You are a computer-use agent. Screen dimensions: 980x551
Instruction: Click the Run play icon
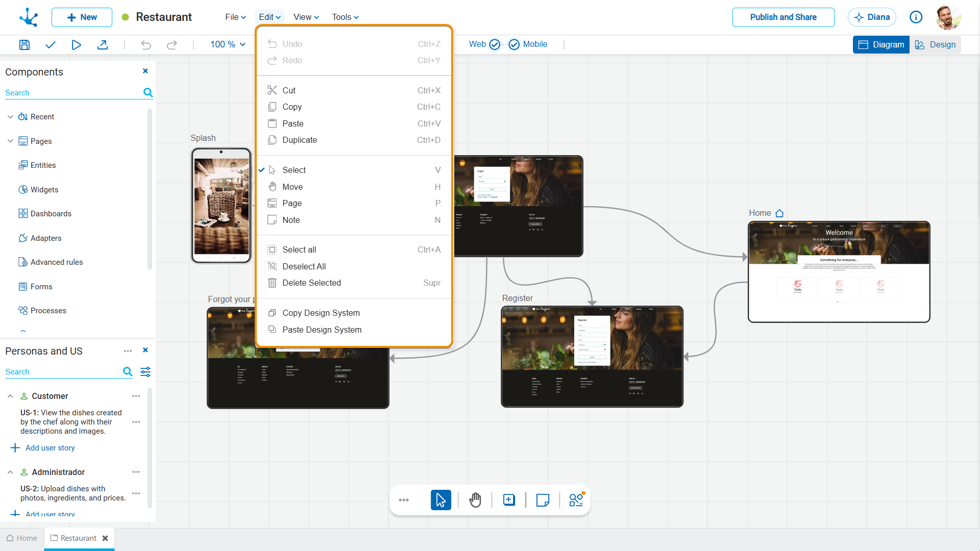point(76,44)
